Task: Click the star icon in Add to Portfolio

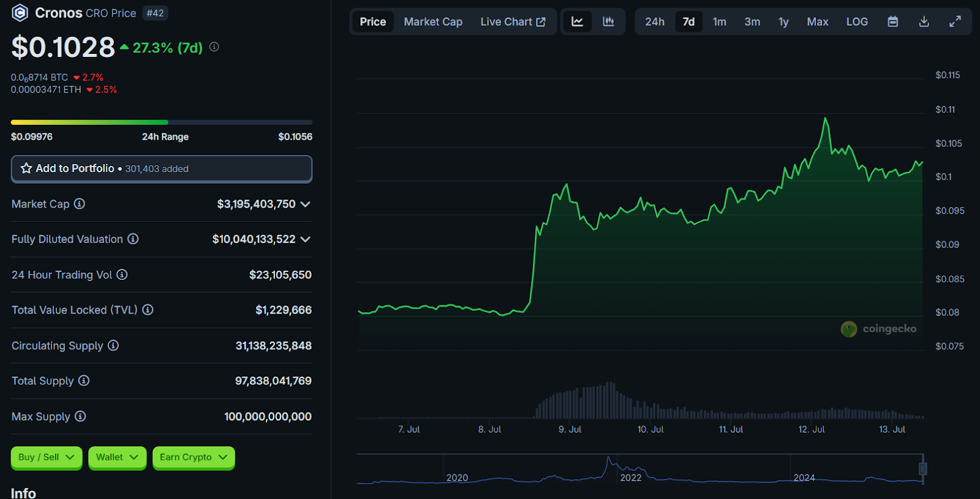Action: click(x=26, y=168)
